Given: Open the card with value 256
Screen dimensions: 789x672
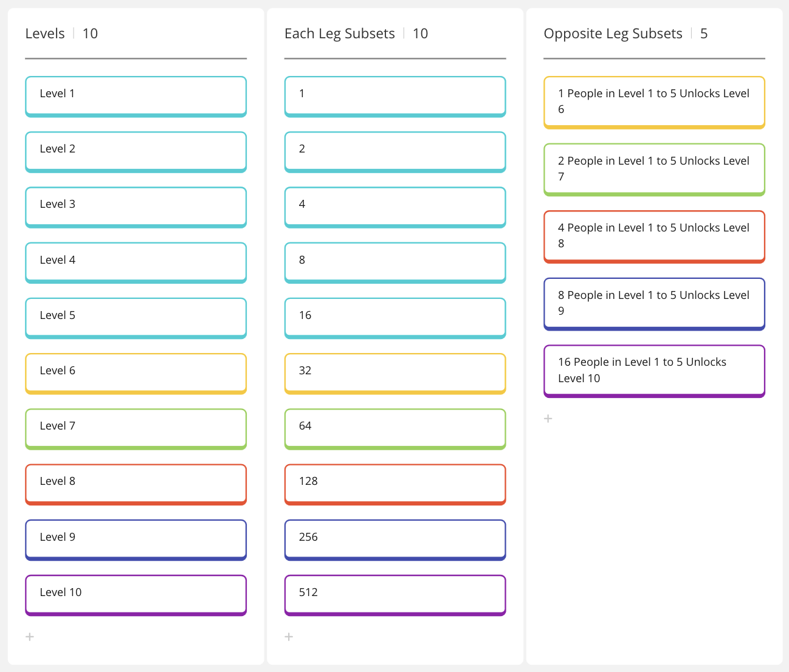Looking at the screenshot, I should point(395,540).
